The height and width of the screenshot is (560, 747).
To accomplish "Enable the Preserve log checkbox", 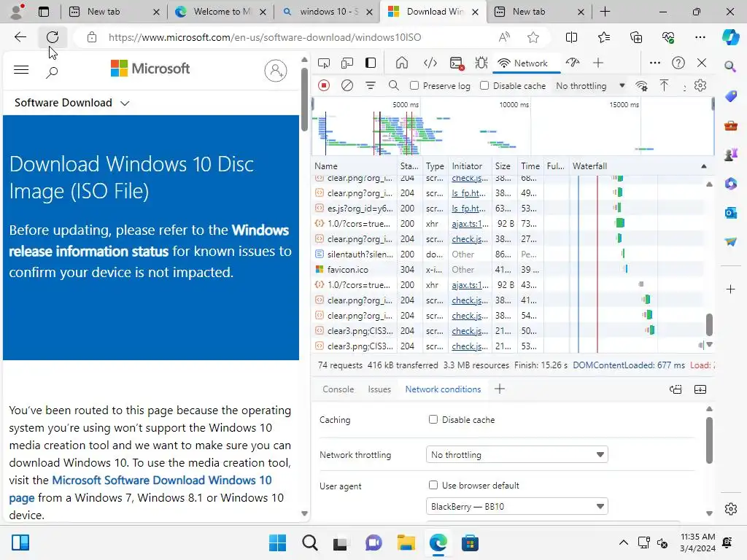I will [414, 86].
